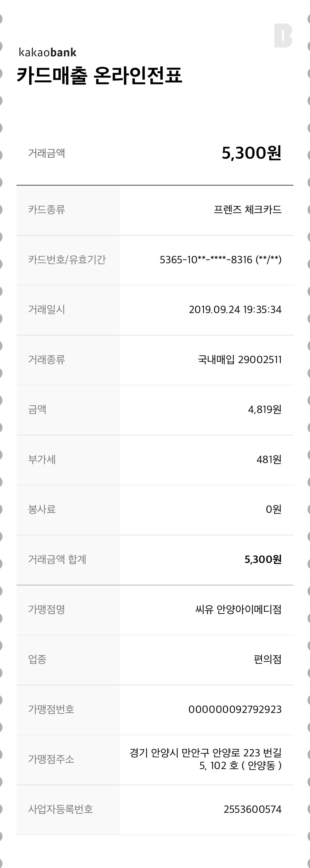Click the 사업자등록번호 row label
This screenshot has height=868, width=310.
(x=60, y=809)
